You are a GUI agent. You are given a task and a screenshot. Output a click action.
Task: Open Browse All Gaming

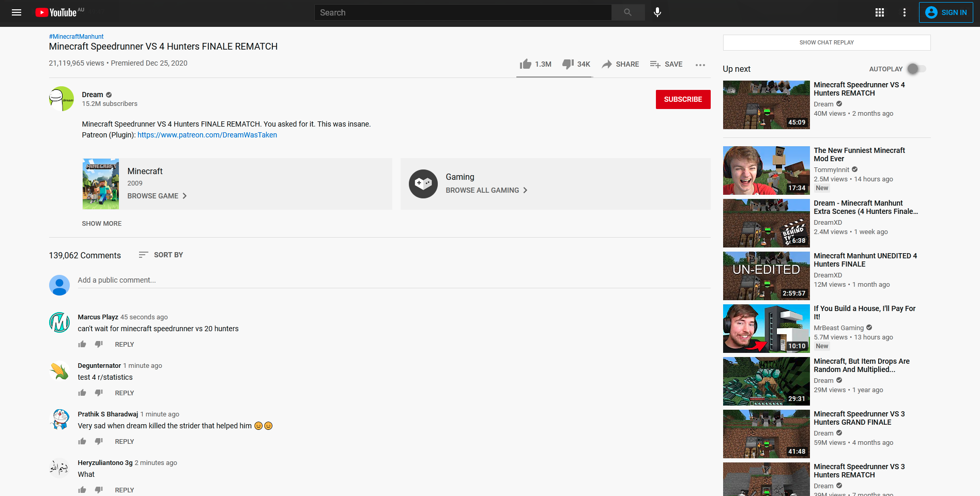point(487,190)
